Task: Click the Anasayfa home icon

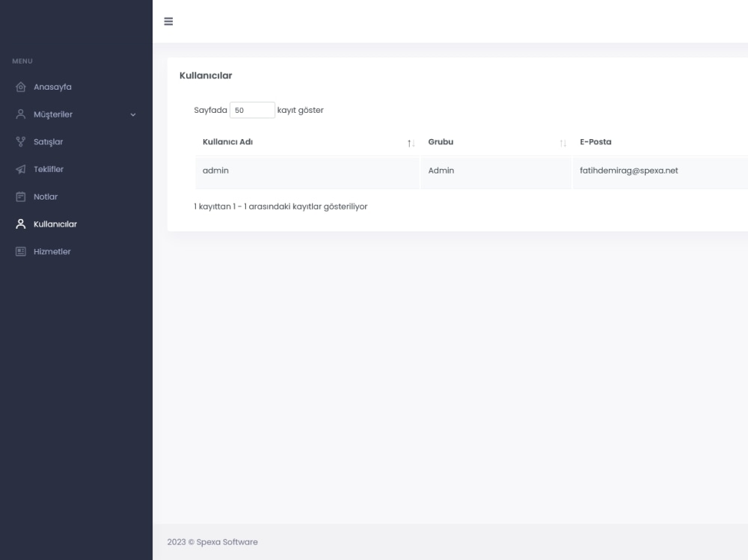Action: click(20, 87)
